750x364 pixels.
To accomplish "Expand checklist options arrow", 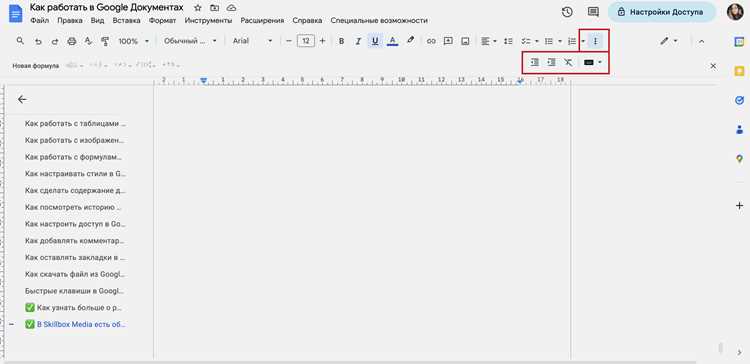I will pyautogui.click(x=537, y=42).
